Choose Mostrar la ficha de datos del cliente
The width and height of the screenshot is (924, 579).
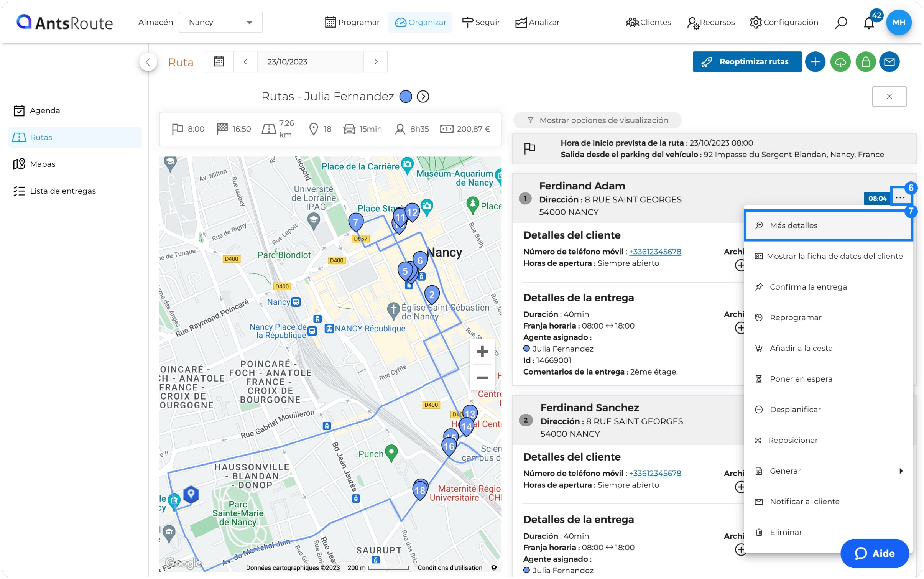click(x=828, y=256)
